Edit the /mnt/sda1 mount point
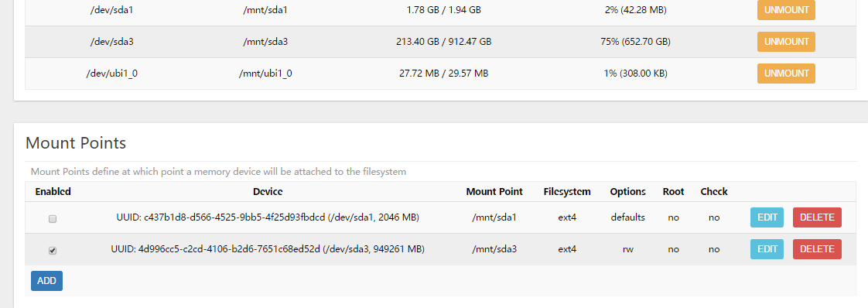This screenshot has width=868, height=308. point(767,217)
